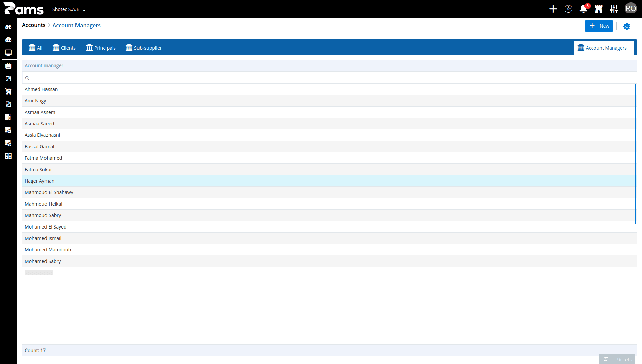Open the second dashboard gauge sidebar icon
Image resolution: width=642 pixels, height=364 pixels.
8,40
